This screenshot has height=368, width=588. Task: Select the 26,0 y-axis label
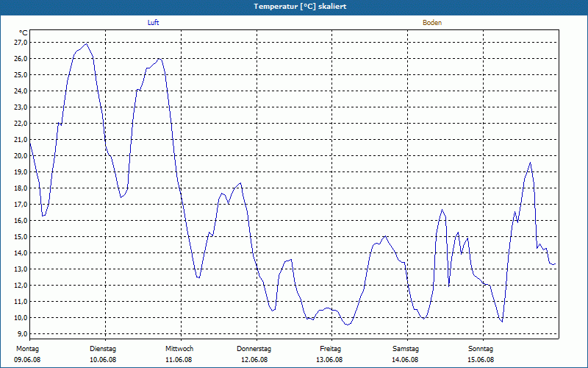click(21, 59)
